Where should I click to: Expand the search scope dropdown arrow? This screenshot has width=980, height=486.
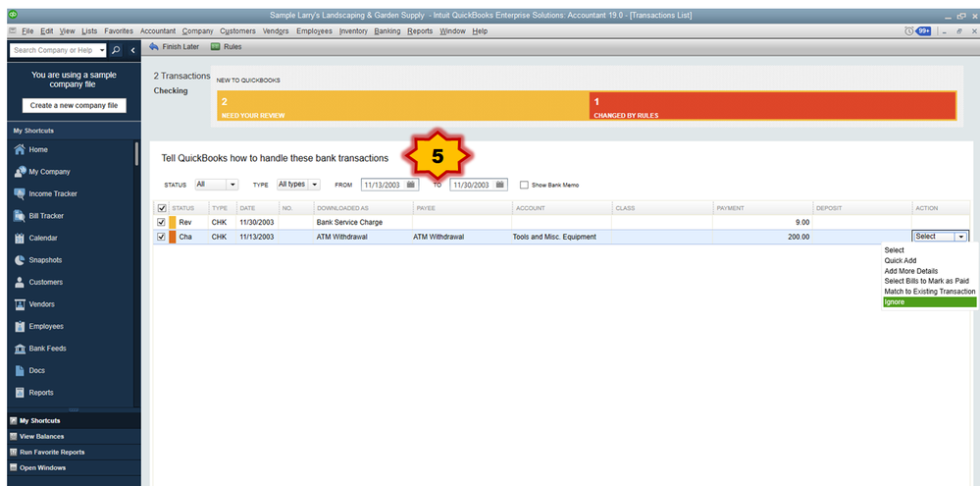[x=102, y=50]
